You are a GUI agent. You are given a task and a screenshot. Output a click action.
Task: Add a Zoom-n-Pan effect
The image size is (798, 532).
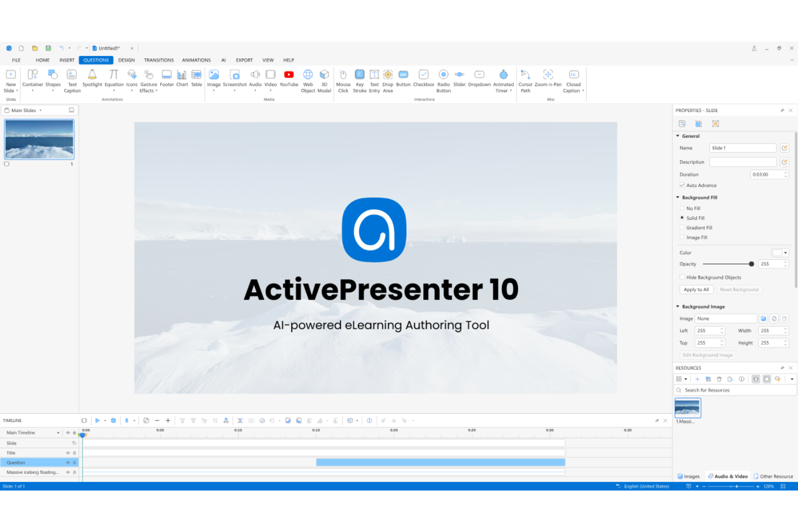point(548,78)
